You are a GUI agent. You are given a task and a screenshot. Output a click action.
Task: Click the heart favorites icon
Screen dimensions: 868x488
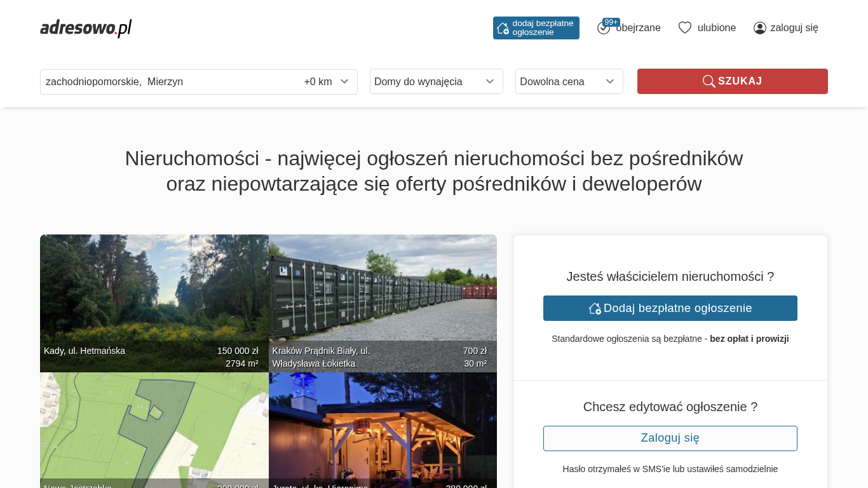coord(684,28)
